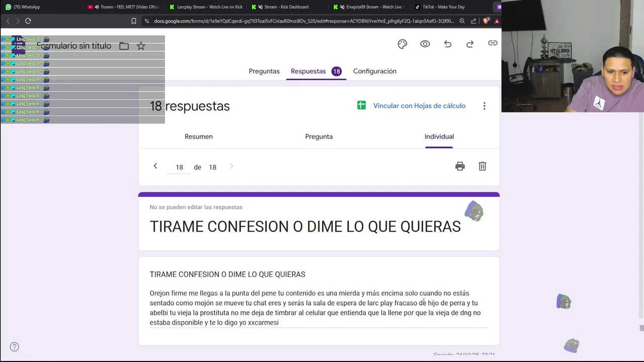This screenshot has height=362, width=644.
Task: Switch to the Preguntas tab
Action: (x=264, y=71)
